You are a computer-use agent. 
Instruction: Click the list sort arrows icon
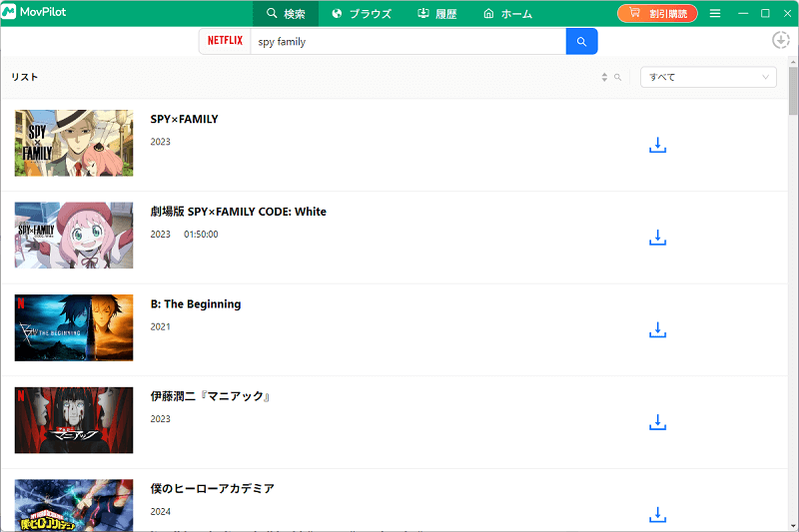(604, 78)
